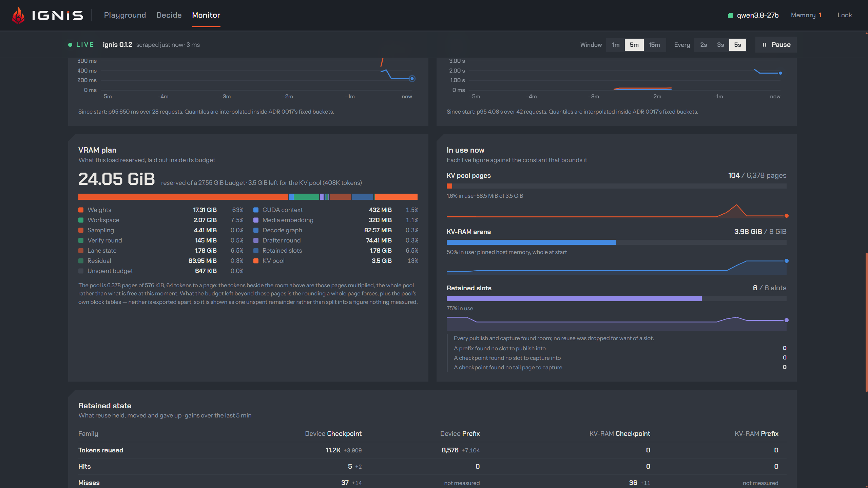The width and height of the screenshot is (868, 488).
Task: Click the KV-RAM Prefix column header
Action: point(756,434)
